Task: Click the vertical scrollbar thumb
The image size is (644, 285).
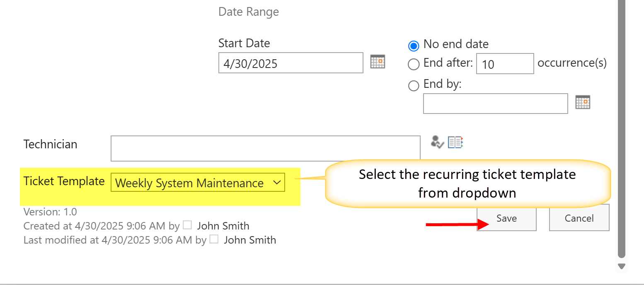Action: click(621, 124)
